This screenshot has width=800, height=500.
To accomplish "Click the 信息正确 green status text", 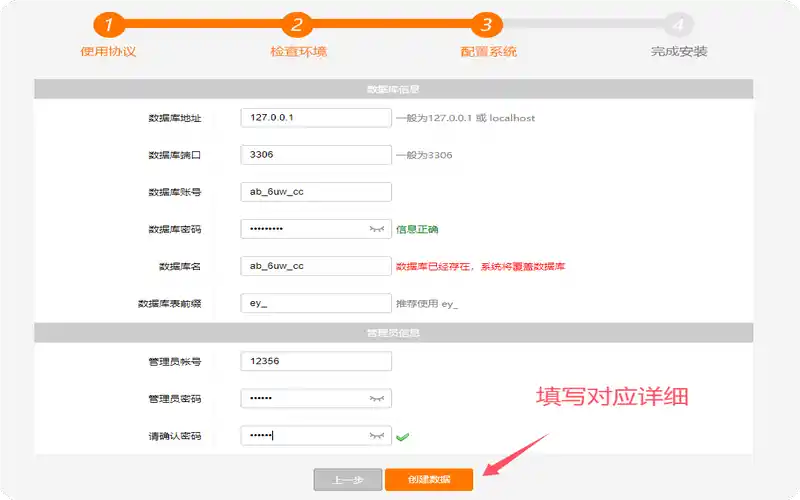I will pos(417,230).
